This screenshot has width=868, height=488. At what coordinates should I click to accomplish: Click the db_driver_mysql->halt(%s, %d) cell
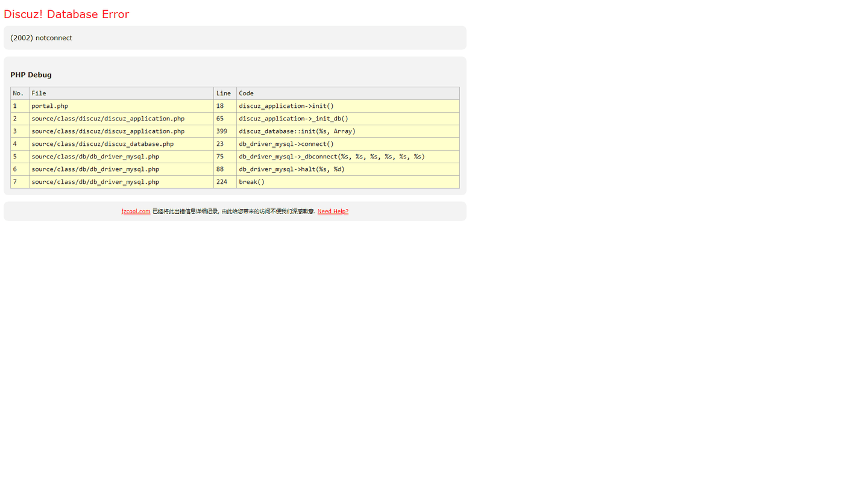pyautogui.click(x=348, y=169)
